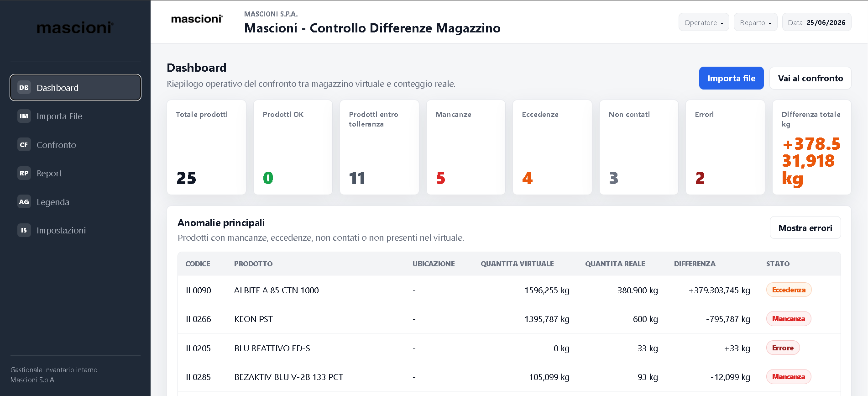
Task: Navigate to Report page
Action: click(x=75, y=173)
